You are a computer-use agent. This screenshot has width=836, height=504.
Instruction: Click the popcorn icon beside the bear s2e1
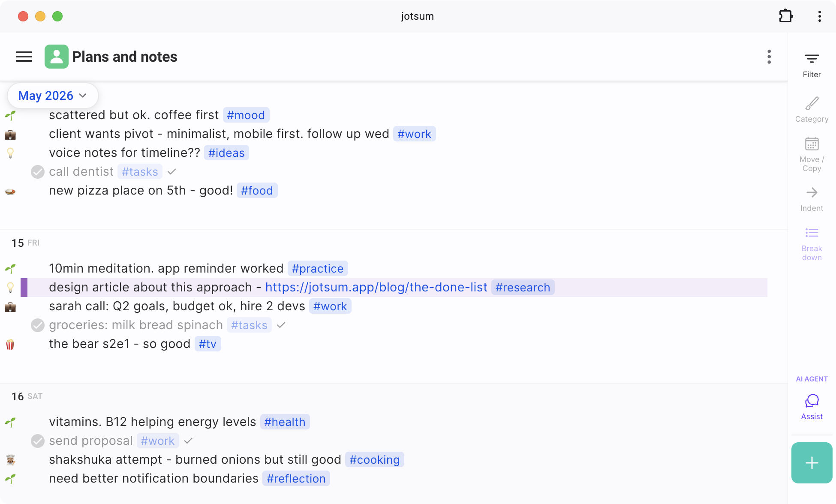click(10, 344)
